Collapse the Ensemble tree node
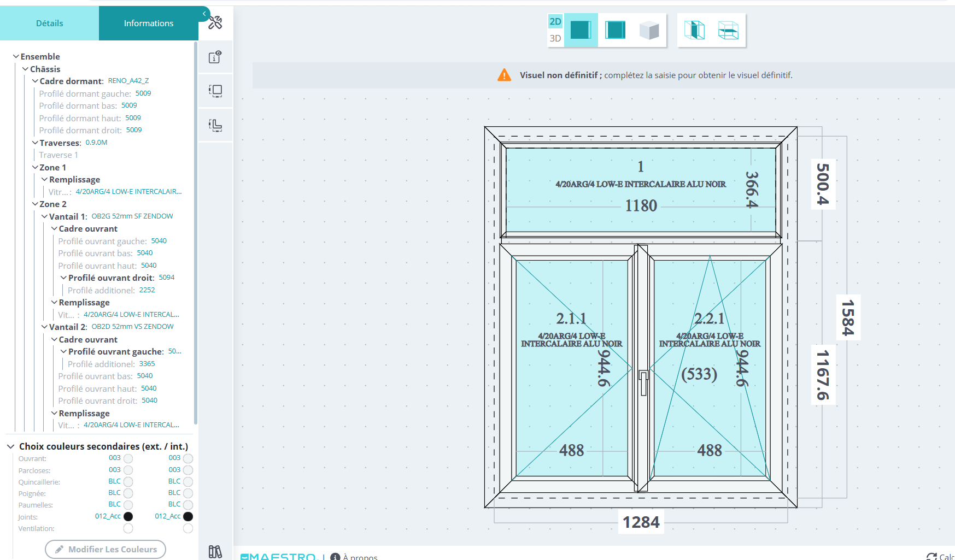This screenshot has width=955, height=560. [x=16, y=56]
